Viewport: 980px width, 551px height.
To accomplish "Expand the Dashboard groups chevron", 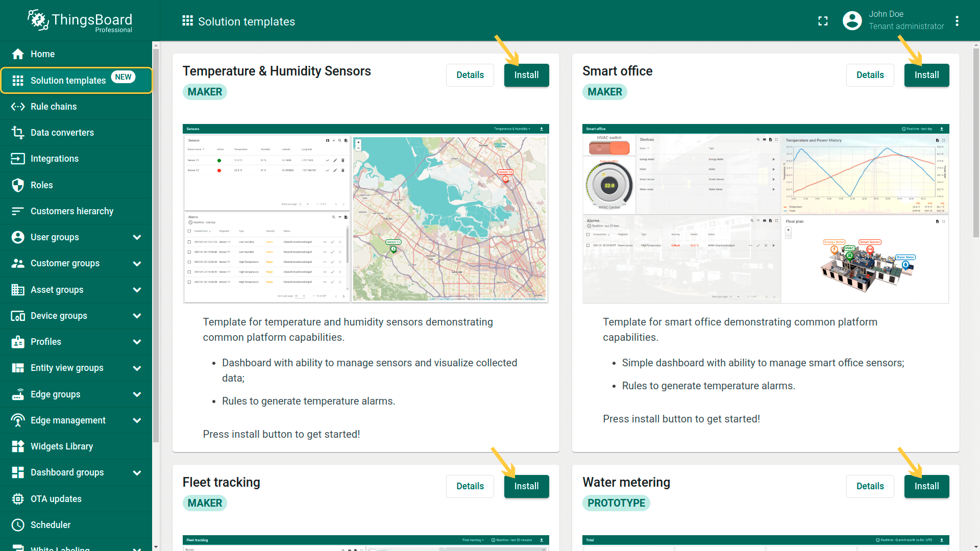I will tap(137, 472).
